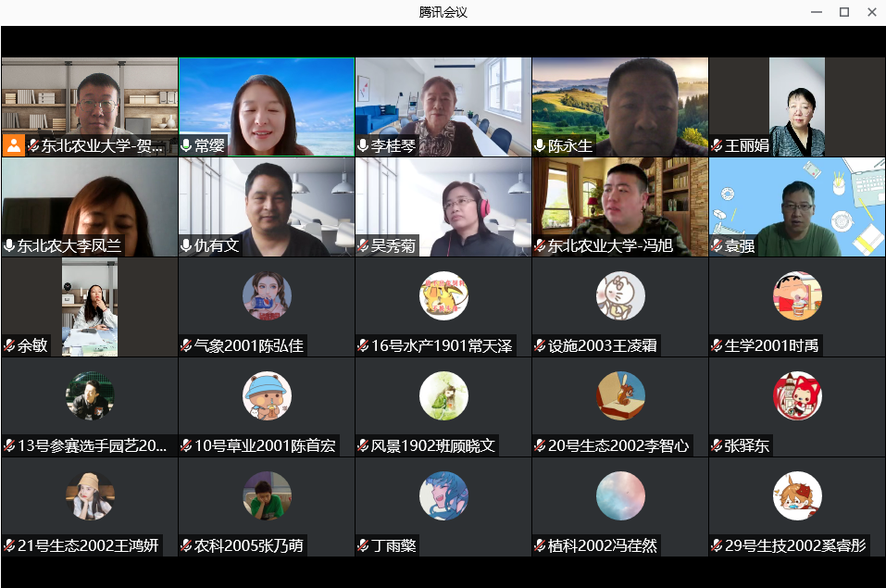Image resolution: width=886 pixels, height=588 pixels.
Task: Click the avatar of 生学2001时禹
Action: pyautogui.click(x=797, y=296)
